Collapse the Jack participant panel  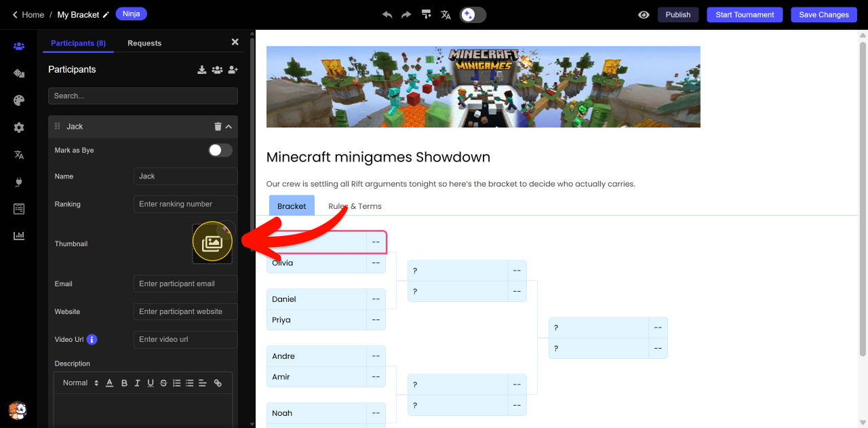[x=229, y=127]
